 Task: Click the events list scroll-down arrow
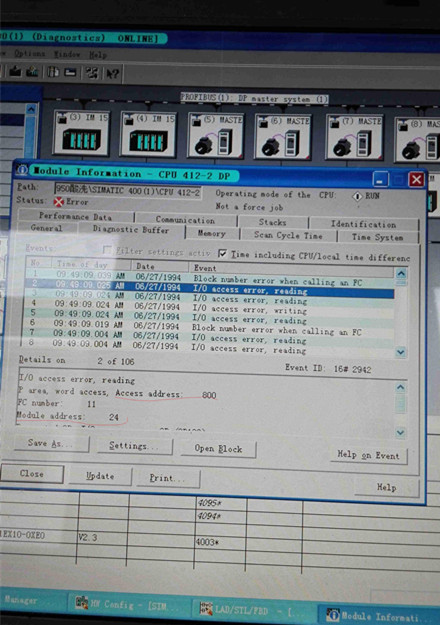click(401, 352)
